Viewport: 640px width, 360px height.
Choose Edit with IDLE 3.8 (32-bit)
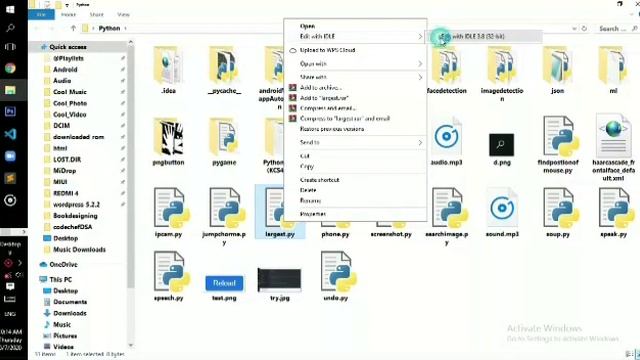tap(485, 36)
